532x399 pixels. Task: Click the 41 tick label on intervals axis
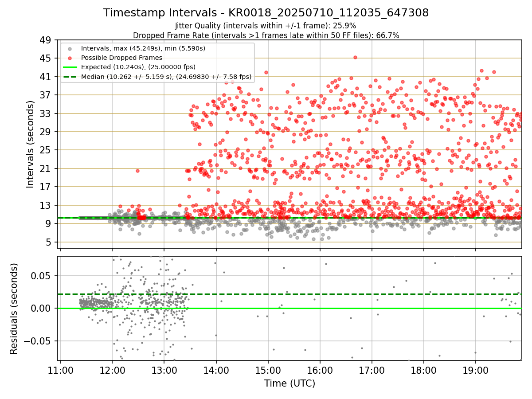click(46, 77)
